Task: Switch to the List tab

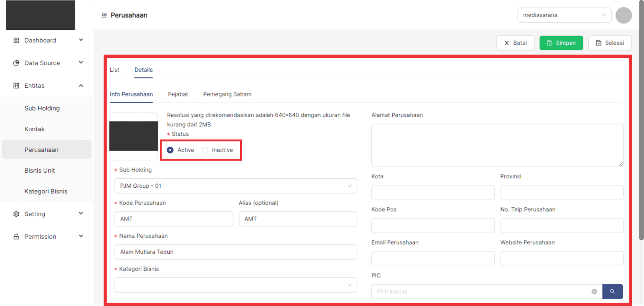Action: point(114,70)
